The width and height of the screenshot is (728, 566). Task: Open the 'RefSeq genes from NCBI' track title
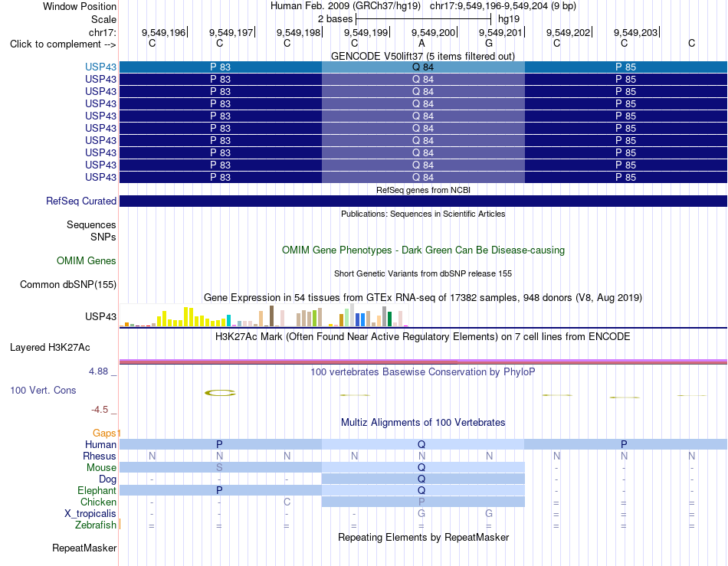423,190
